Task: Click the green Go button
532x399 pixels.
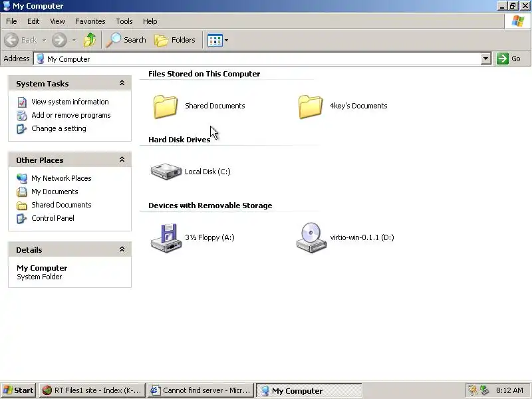Action: [509, 59]
